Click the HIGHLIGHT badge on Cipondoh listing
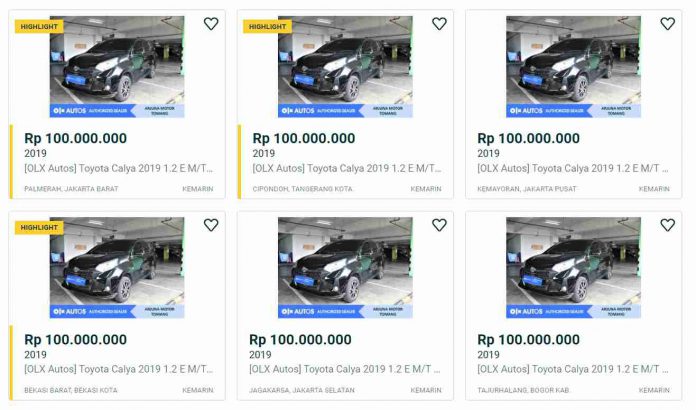The image size is (696, 410). (267, 27)
